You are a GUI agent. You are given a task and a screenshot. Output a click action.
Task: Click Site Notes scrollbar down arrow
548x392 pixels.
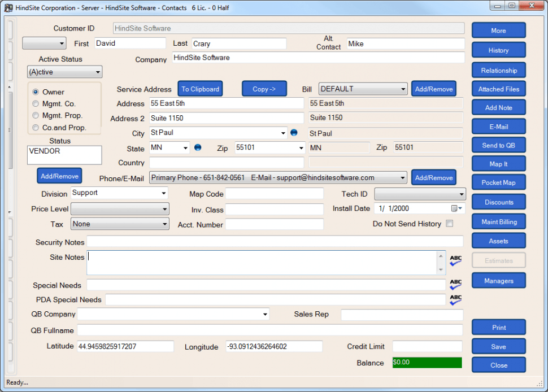coord(441,270)
